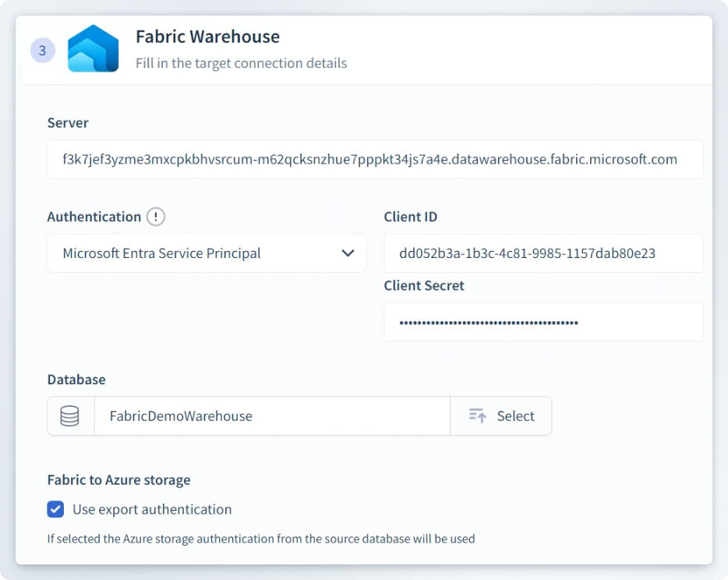
Task: Uncheck the Use export authentication checkbox
Action: coord(55,510)
